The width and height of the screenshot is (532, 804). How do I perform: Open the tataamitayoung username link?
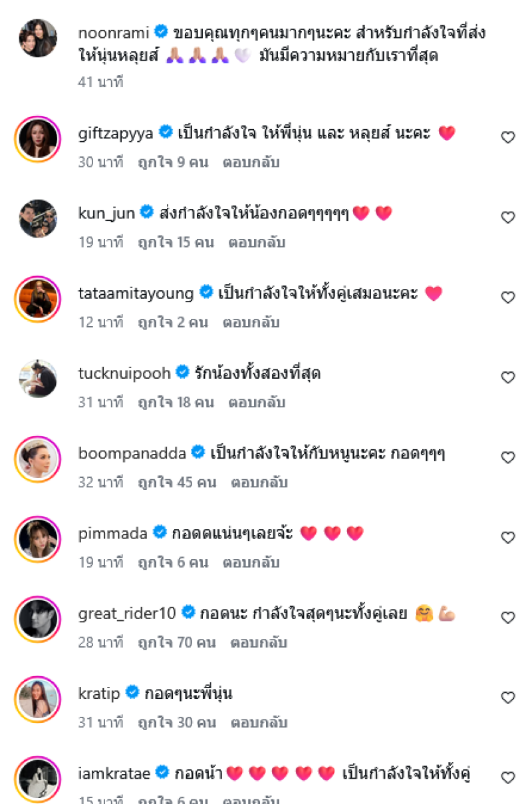point(136,293)
